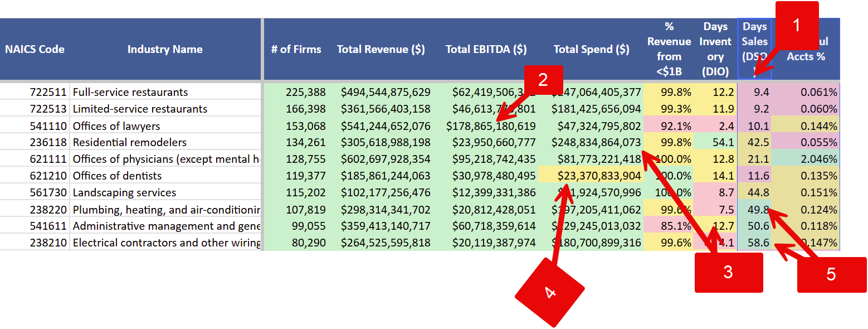Click the 42.5 days sales cell

coord(755,143)
